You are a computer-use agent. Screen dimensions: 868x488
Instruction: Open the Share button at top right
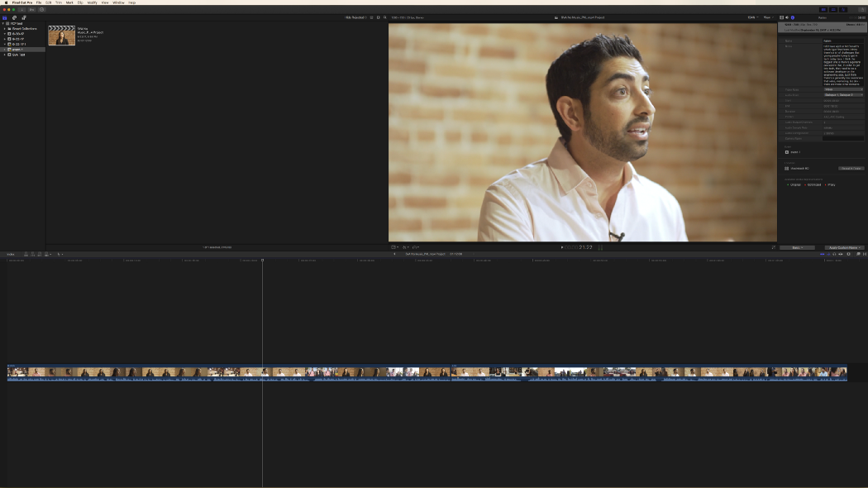(x=862, y=9)
